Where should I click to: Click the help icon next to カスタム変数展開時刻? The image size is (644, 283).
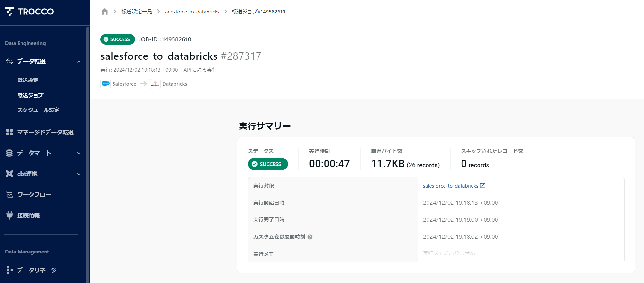coord(310,237)
